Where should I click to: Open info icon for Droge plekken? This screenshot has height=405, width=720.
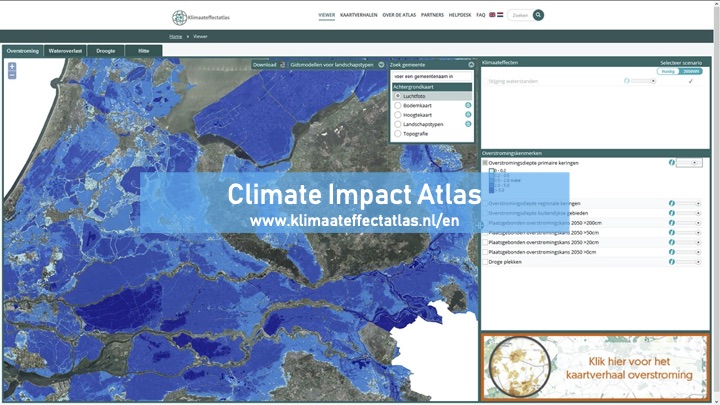point(671,262)
